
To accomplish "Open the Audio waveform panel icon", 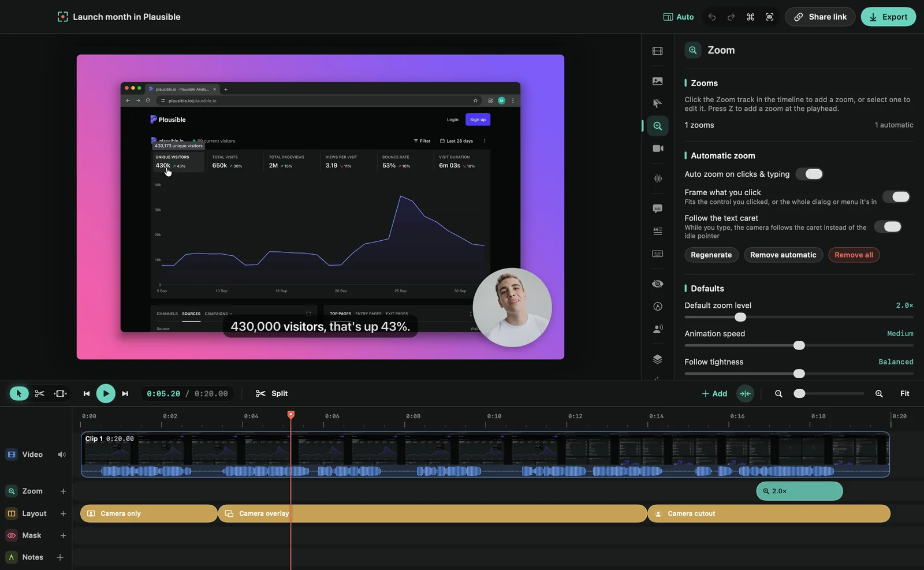I will (658, 178).
